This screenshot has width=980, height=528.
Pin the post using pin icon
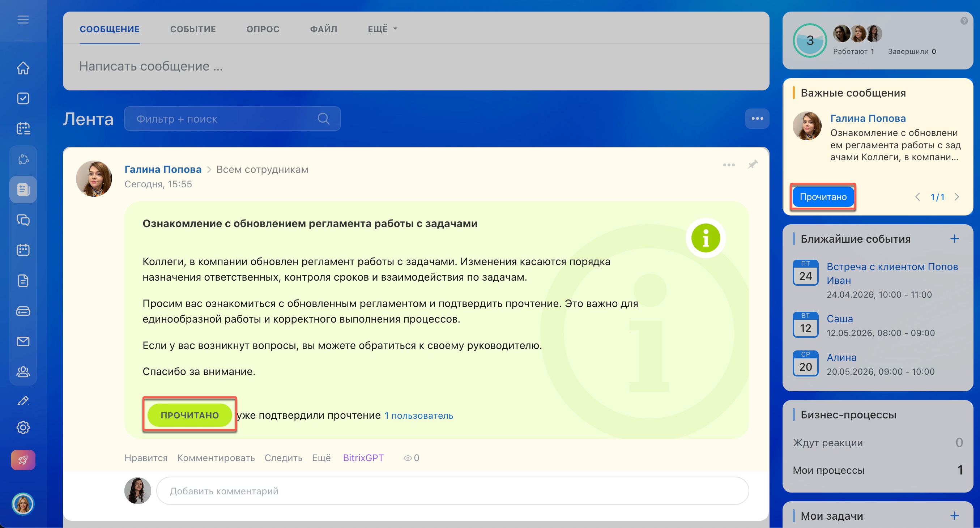(x=753, y=164)
